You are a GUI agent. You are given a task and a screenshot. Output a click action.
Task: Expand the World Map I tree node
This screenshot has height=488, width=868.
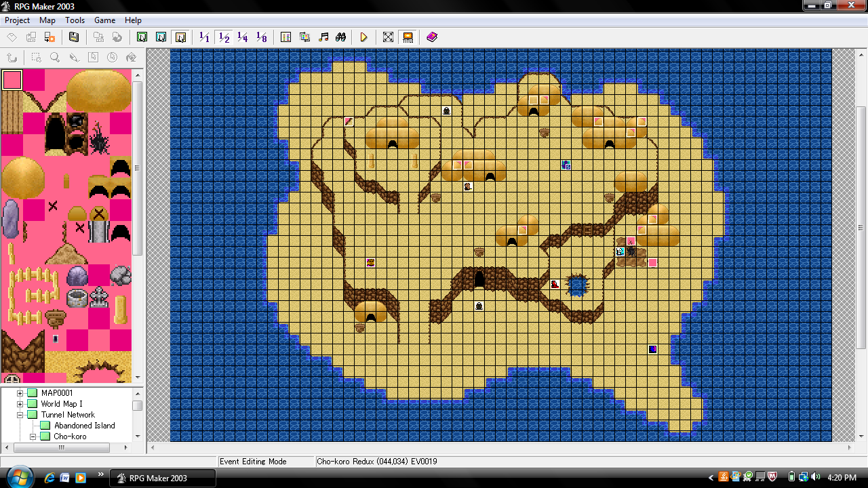point(20,404)
